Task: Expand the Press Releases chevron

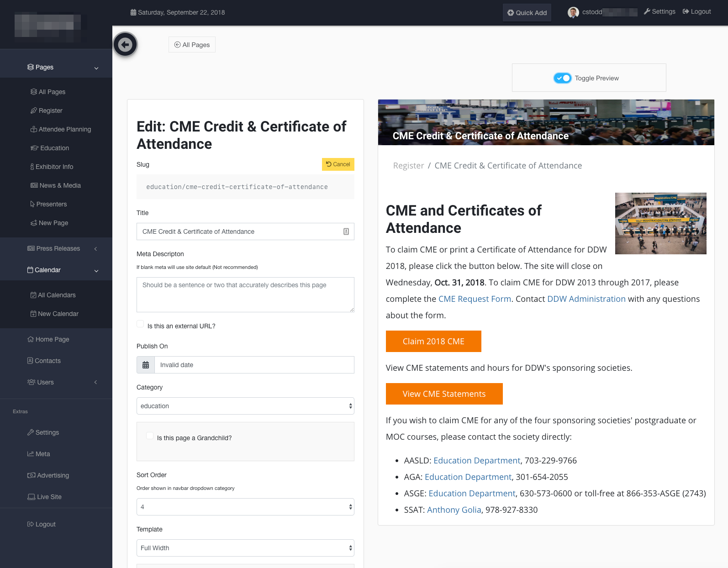Action: pyautogui.click(x=96, y=249)
